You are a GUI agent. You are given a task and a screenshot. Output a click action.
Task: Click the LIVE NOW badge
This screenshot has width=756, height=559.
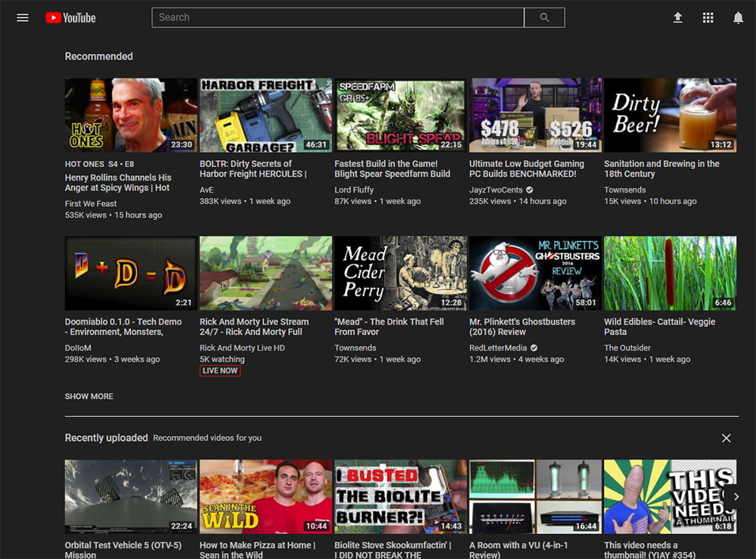tap(220, 371)
